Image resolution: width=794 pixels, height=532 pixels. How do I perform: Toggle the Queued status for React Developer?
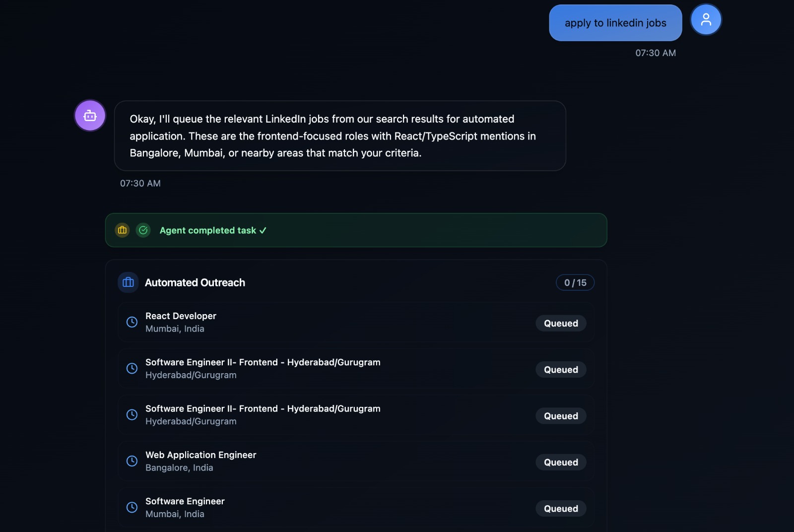pos(561,323)
